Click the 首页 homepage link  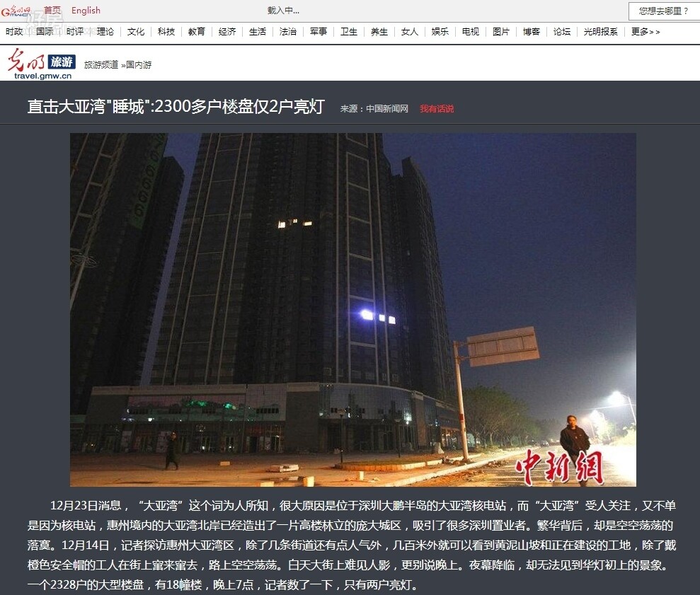click(52, 10)
